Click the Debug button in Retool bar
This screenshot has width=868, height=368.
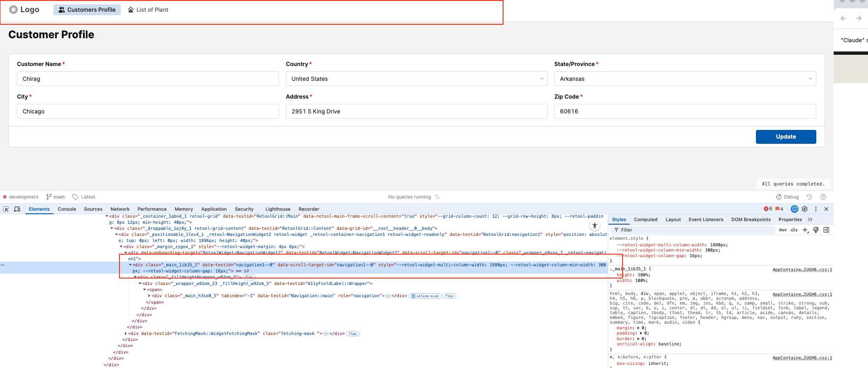tap(788, 197)
